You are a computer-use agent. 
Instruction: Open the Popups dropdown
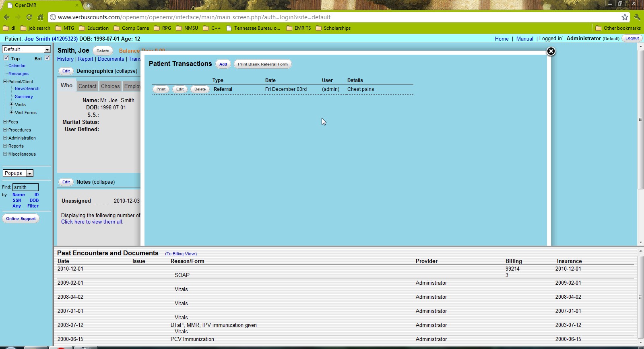pyautogui.click(x=18, y=173)
